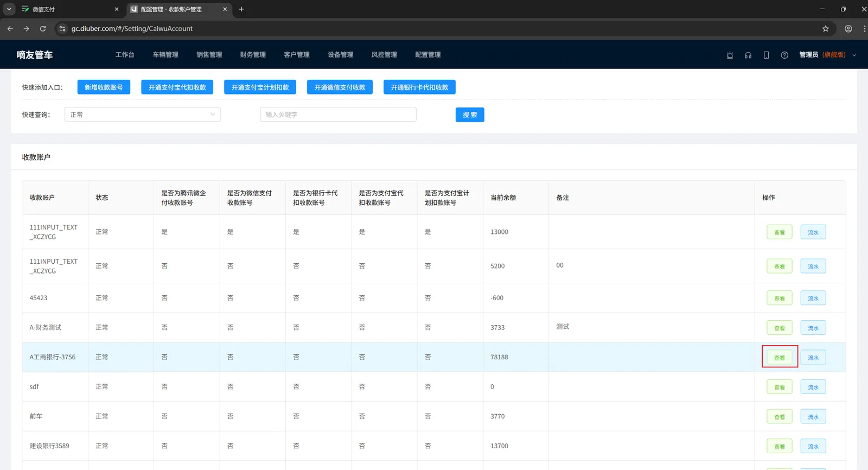Click the mobile phone icon in header
This screenshot has height=470, width=868.
766,55
